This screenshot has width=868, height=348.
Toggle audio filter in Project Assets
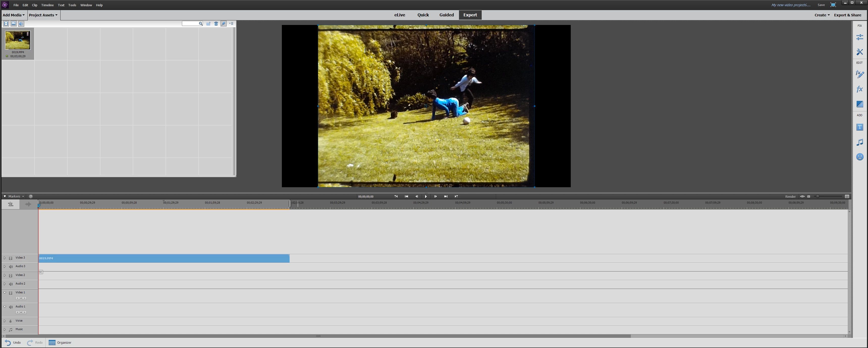[21, 23]
